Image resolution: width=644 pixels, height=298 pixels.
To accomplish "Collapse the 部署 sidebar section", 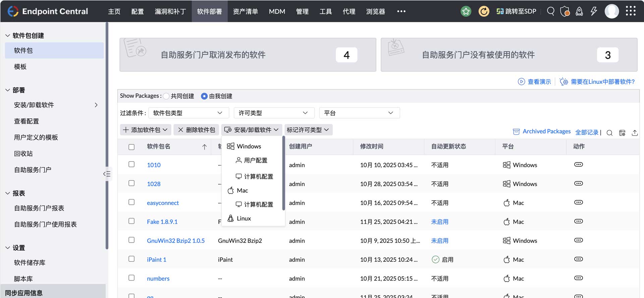I will coord(7,90).
